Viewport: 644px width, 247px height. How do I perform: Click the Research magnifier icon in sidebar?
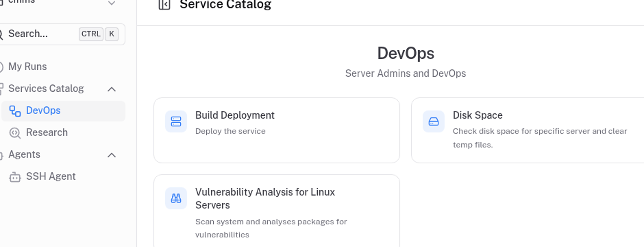pos(15,133)
